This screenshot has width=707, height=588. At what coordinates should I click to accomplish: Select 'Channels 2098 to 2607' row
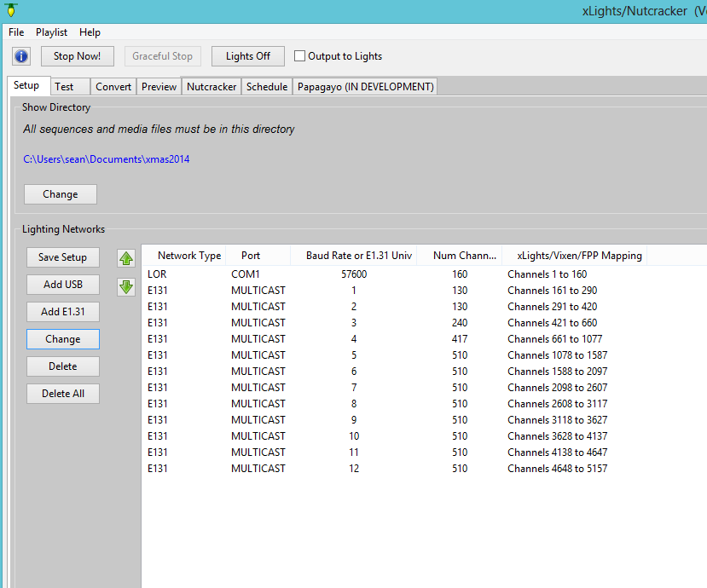395,388
